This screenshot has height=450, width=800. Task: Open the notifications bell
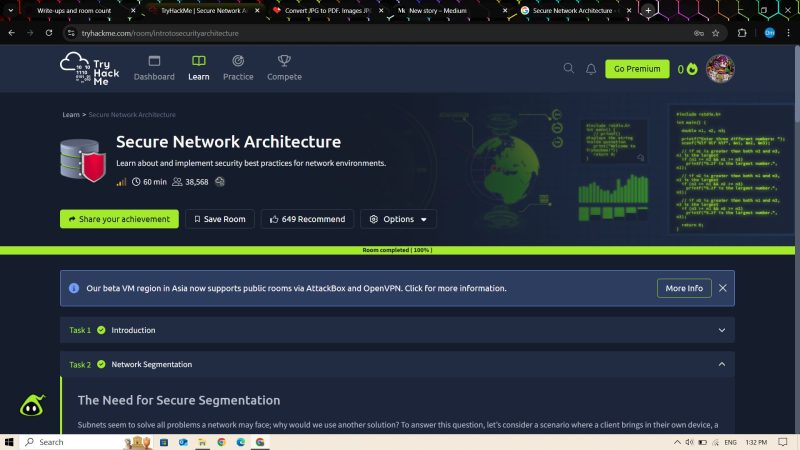click(591, 69)
